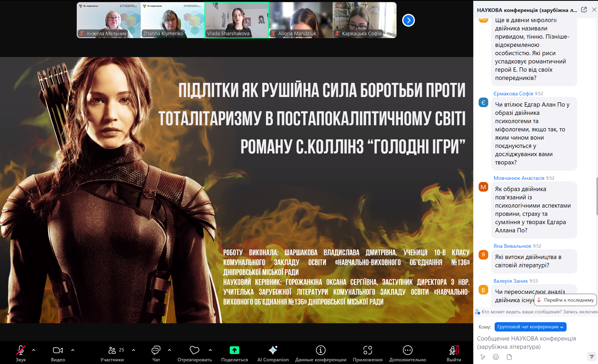Click the participant count 25
The width and height of the screenshot is (598, 364).
click(122, 350)
